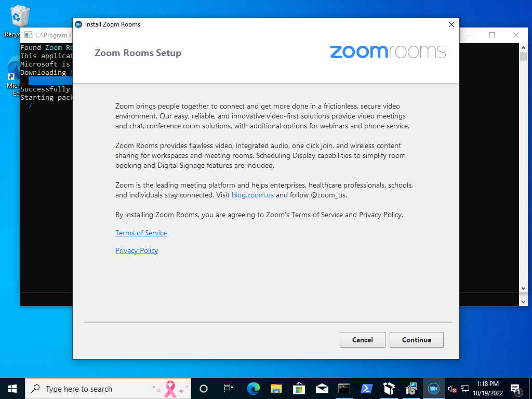Follow the Terms of Service link
Image resolution: width=532 pixels, height=399 pixels.
[x=141, y=233]
